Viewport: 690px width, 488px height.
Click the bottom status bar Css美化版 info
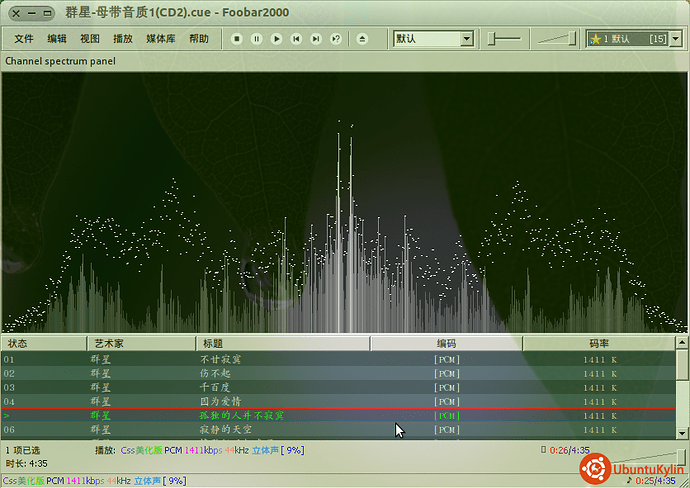point(95,481)
